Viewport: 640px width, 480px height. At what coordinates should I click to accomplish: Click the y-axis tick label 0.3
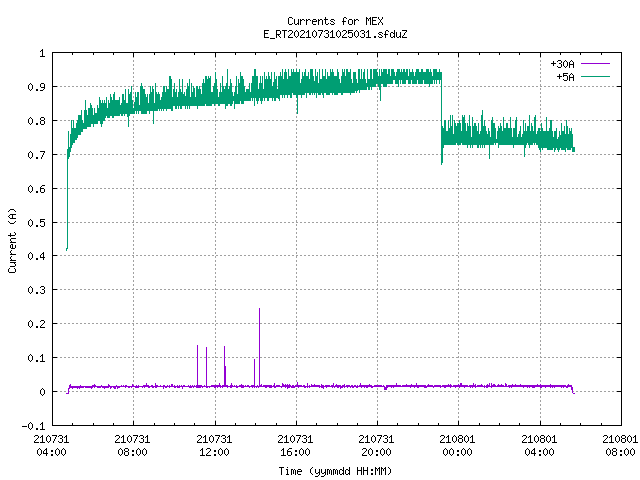pyautogui.click(x=36, y=290)
